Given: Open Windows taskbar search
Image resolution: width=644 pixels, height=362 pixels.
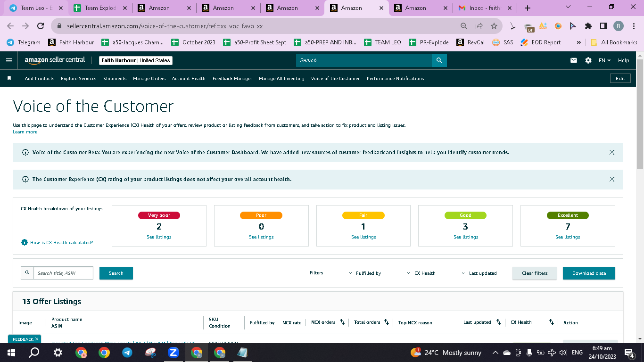Looking at the screenshot, I should point(34,353).
